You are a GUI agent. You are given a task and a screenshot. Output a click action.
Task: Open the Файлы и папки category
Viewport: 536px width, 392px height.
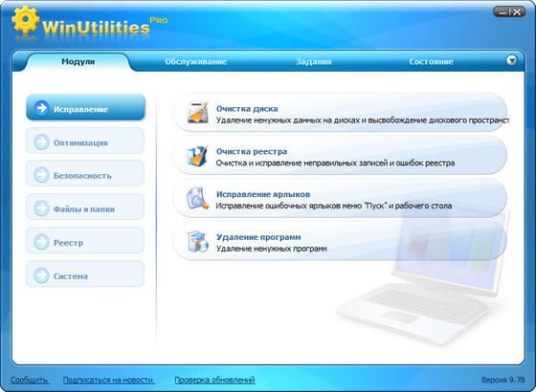coord(85,208)
